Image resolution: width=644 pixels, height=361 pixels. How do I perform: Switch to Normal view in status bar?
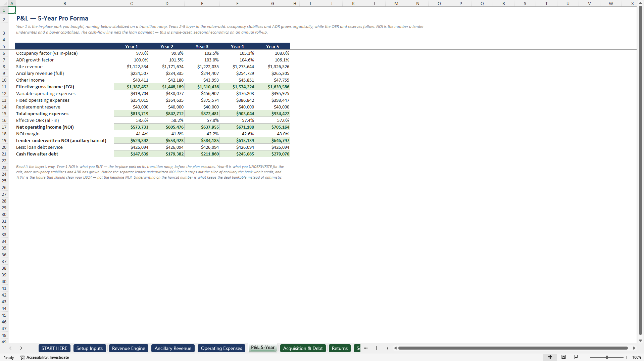pos(550,357)
